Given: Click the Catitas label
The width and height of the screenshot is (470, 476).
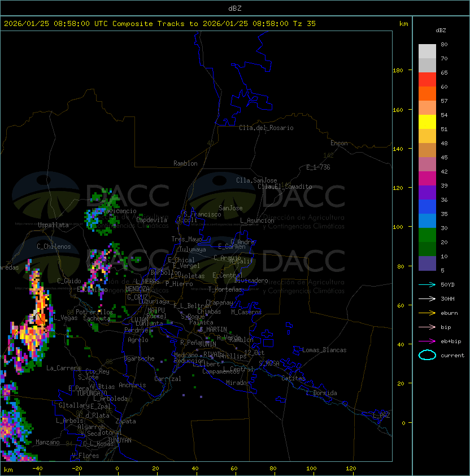Looking at the screenshot, I should point(293,379).
